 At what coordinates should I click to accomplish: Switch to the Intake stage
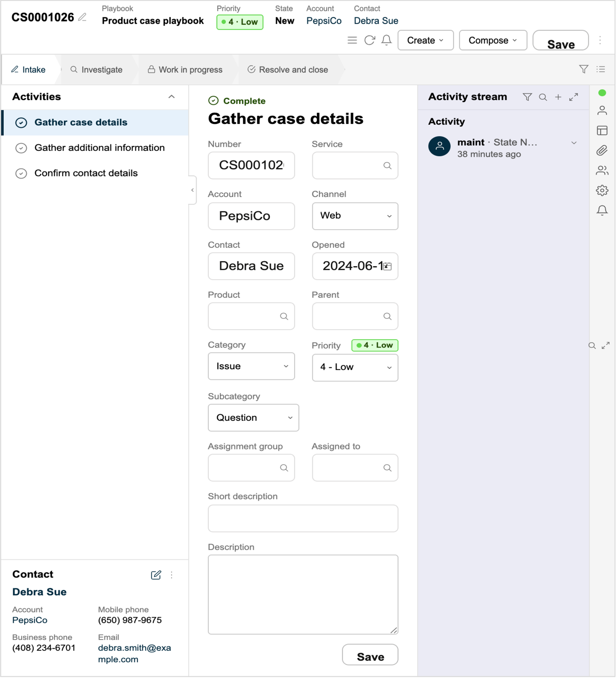tap(29, 70)
